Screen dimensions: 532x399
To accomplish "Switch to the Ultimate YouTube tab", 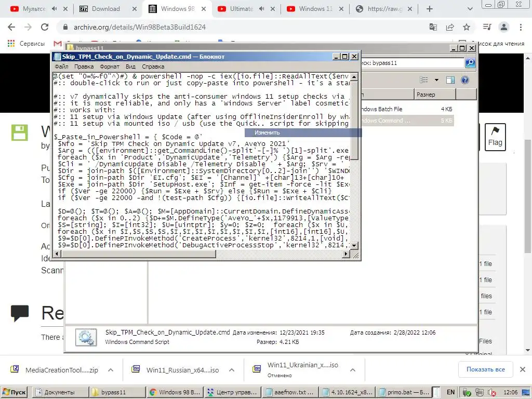I will click(x=242, y=9).
